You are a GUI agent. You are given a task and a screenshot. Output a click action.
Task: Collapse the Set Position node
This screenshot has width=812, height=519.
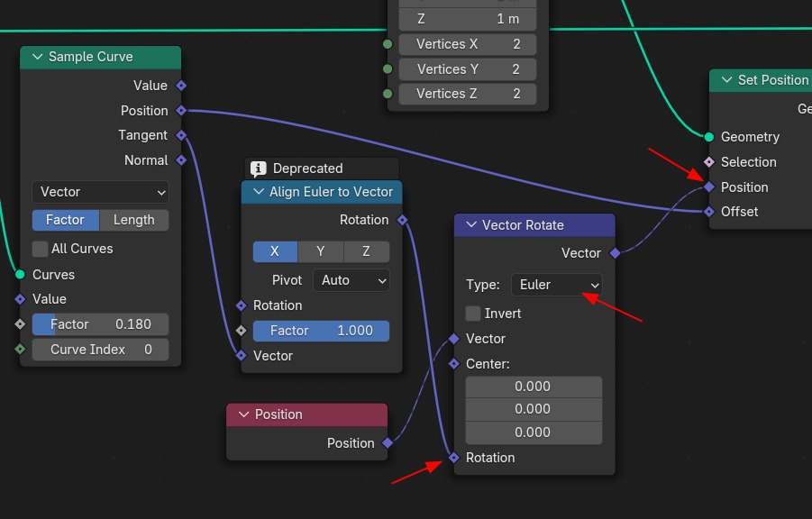pyautogui.click(x=727, y=80)
